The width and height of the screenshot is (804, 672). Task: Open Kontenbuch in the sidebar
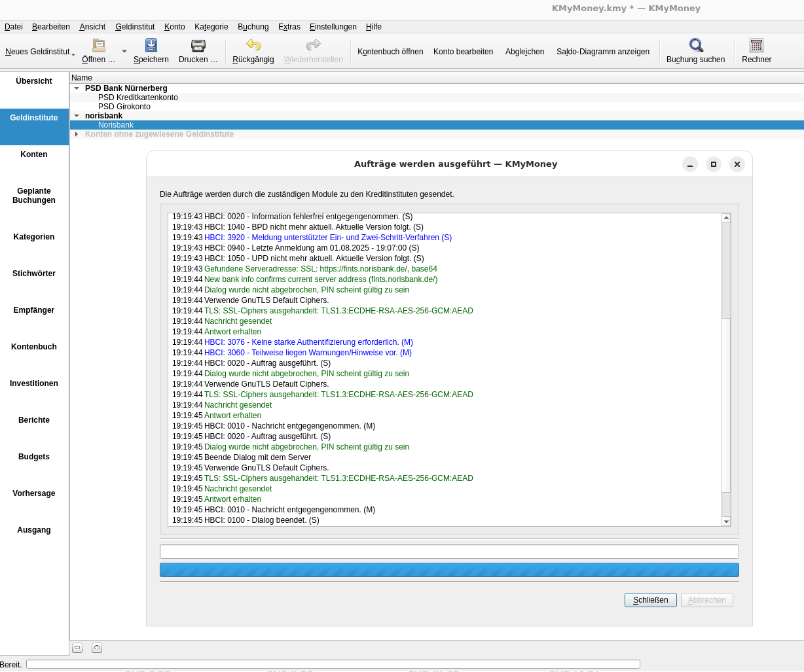click(x=34, y=347)
